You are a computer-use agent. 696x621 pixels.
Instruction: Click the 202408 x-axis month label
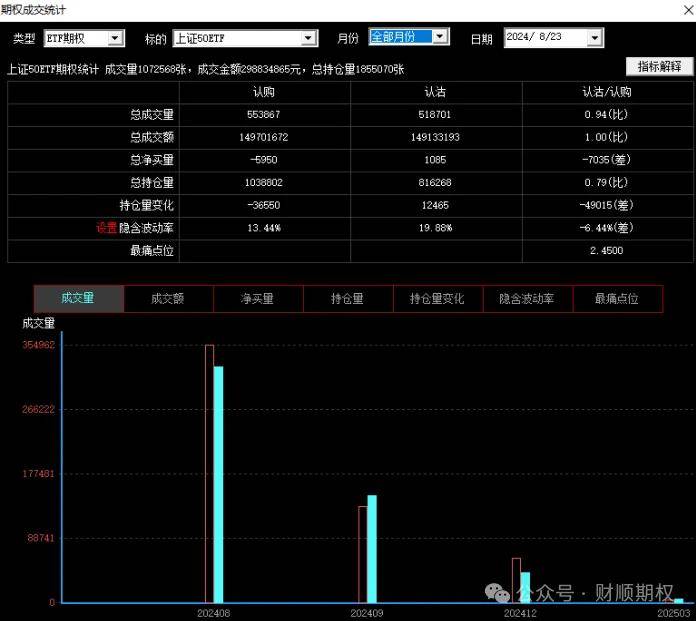pos(214,613)
